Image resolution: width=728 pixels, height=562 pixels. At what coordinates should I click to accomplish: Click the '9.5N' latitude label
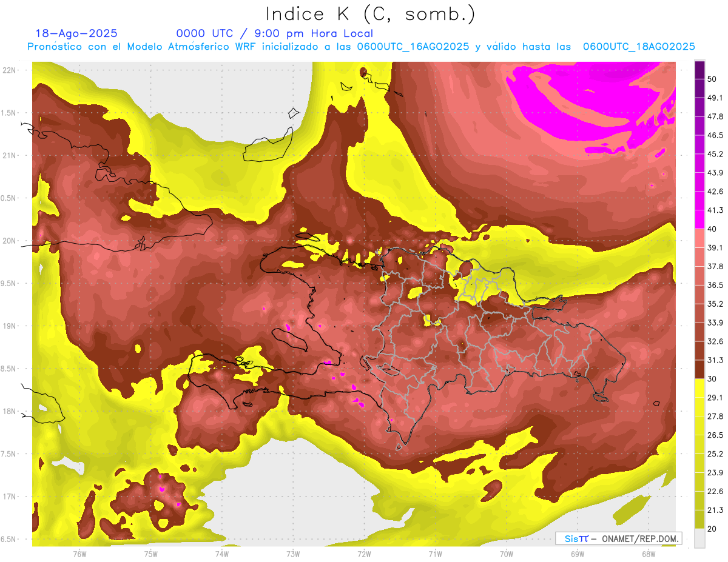pos(8,283)
